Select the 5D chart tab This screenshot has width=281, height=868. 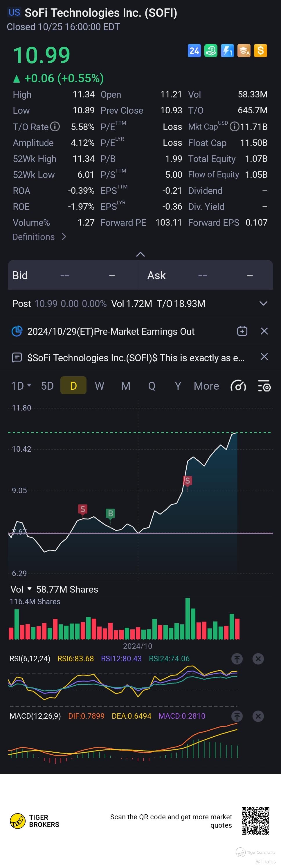click(x=47, y=386)
